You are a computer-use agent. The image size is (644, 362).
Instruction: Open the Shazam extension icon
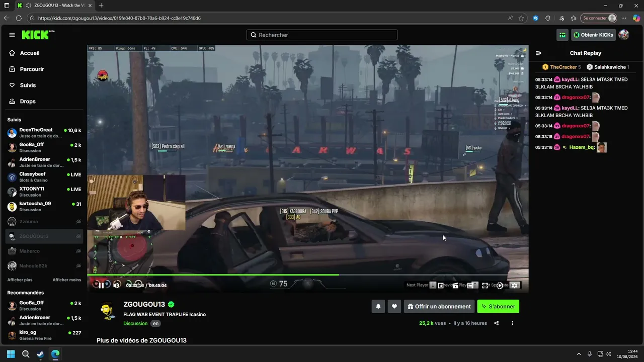[x=536, y=18]
